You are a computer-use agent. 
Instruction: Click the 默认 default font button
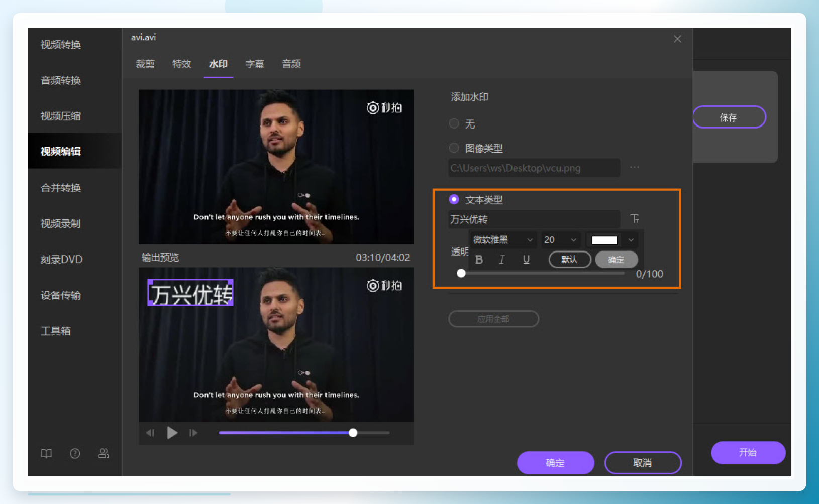coord(570,260)
